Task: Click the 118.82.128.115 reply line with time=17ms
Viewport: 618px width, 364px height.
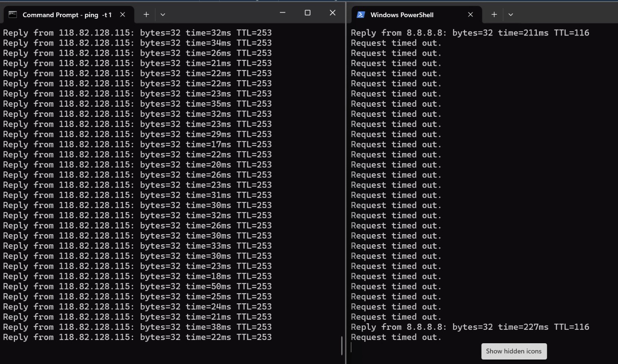Action: [137, 145]
